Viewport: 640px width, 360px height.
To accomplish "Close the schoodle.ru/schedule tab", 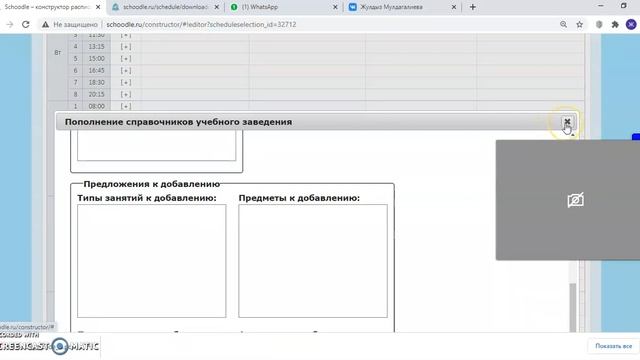I will tap(217, 7).
